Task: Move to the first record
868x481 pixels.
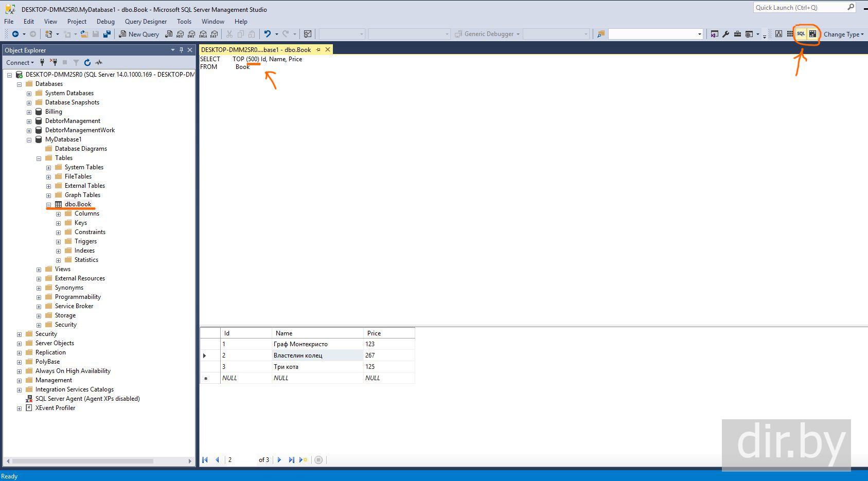Action: click(205, 460)
